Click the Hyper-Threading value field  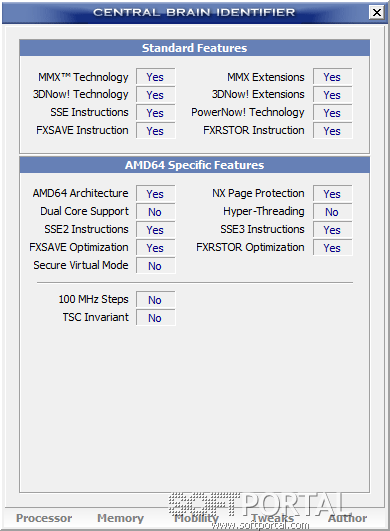[332, 212]
